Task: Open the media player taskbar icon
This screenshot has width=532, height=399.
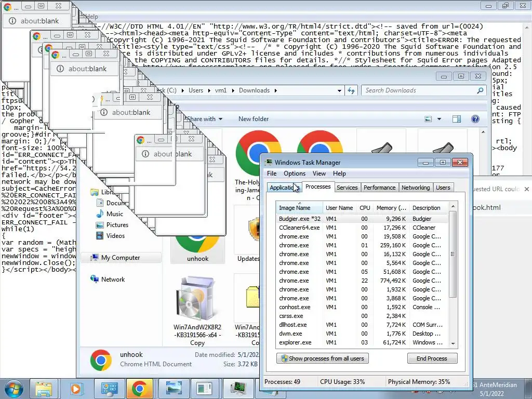Action: 76,389
